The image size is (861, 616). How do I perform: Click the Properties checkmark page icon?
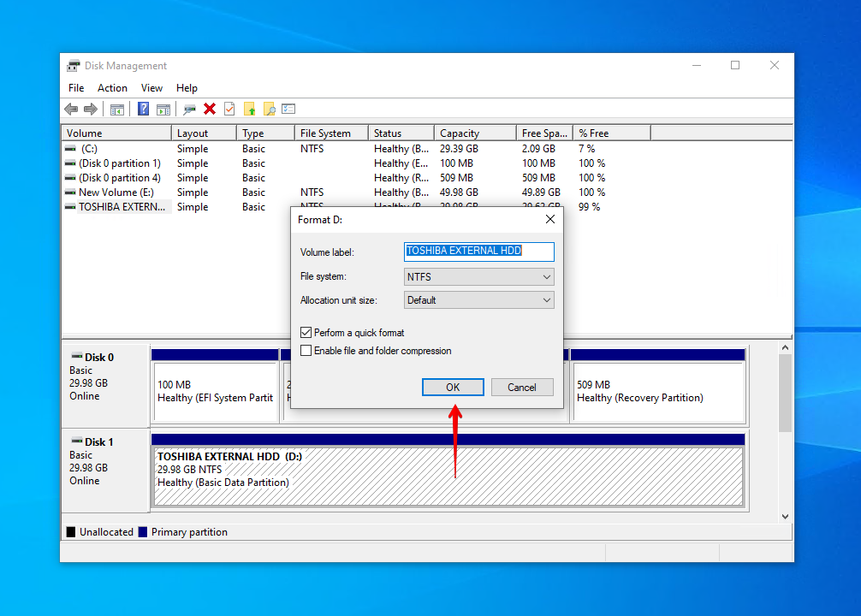[229, 109]
